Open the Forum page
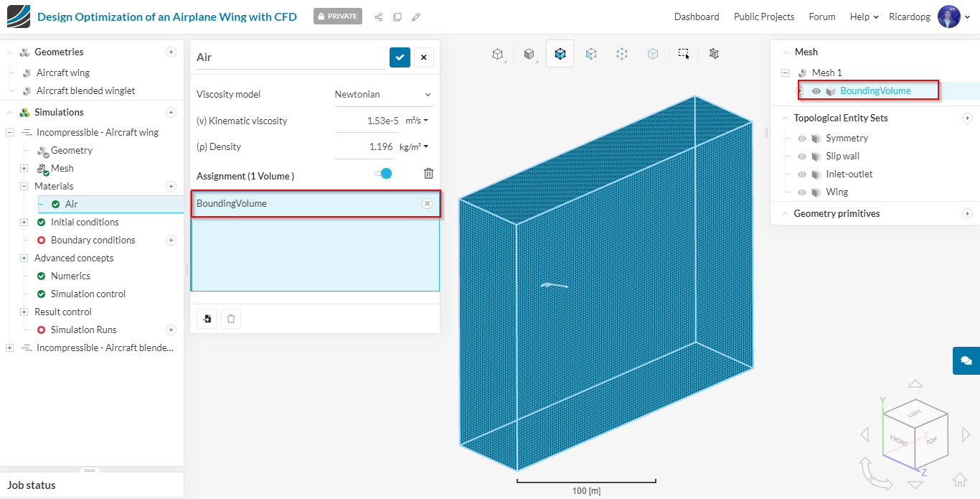Viewport: 980px width, 499px height. pyautogui.click(x=822, y=17)
